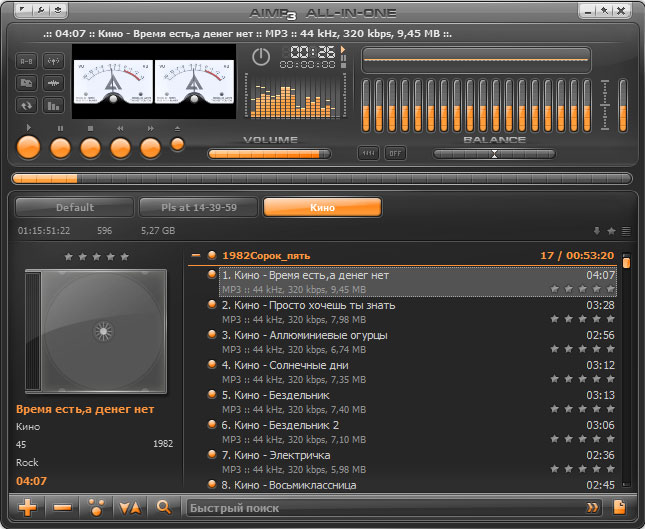Click the small orange Eject/open files button
This screenshot has width=645, height=529.
(177, 144)
